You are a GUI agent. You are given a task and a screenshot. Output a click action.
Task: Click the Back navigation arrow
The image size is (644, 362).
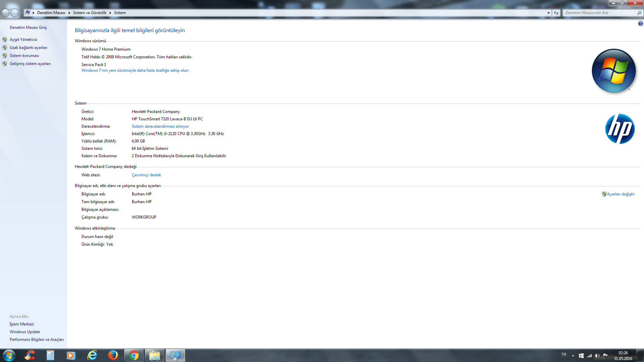(5, 13)
